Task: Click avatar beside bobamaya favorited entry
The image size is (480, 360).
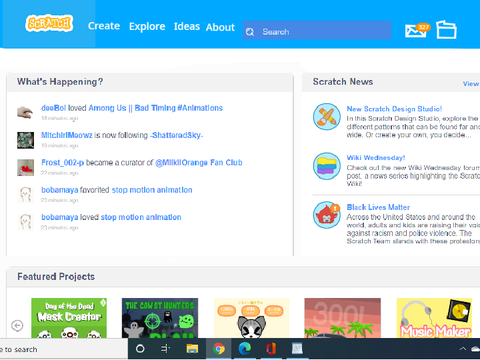Action: click(25, 195)
